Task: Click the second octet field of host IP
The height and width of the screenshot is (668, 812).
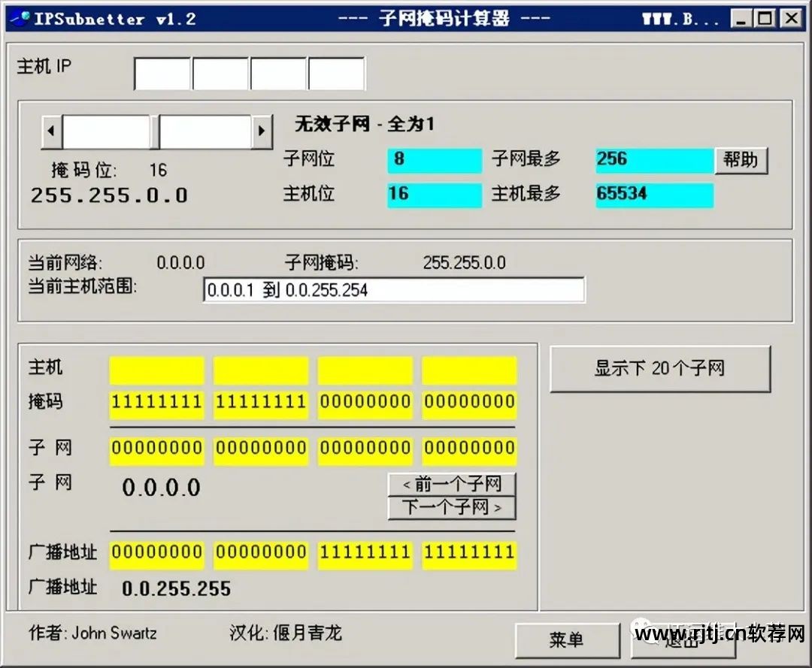Action: coord(220,74)
